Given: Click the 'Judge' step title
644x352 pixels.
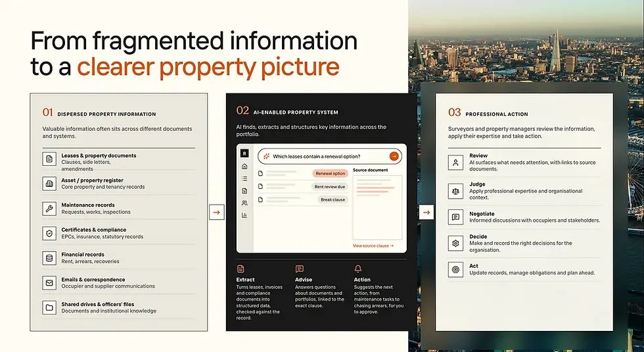Looking at the screenshot, I should point(477,184).
